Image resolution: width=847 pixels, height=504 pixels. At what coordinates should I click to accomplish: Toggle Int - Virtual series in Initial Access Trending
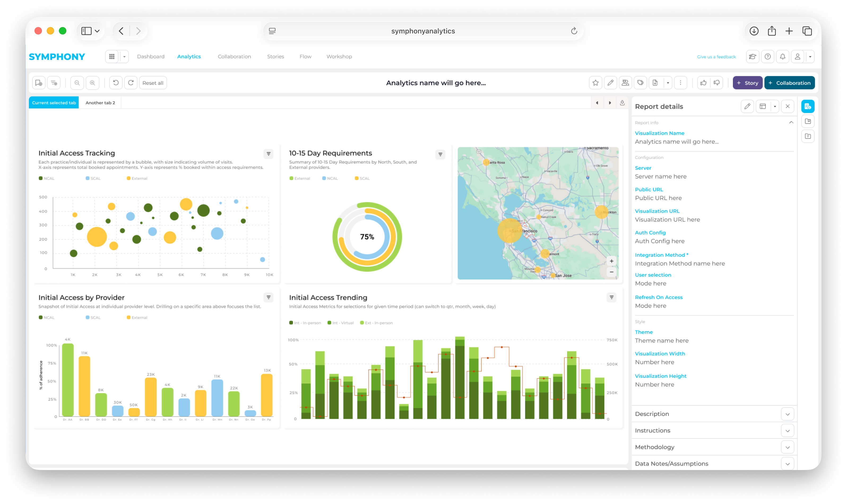click(340, 323)
